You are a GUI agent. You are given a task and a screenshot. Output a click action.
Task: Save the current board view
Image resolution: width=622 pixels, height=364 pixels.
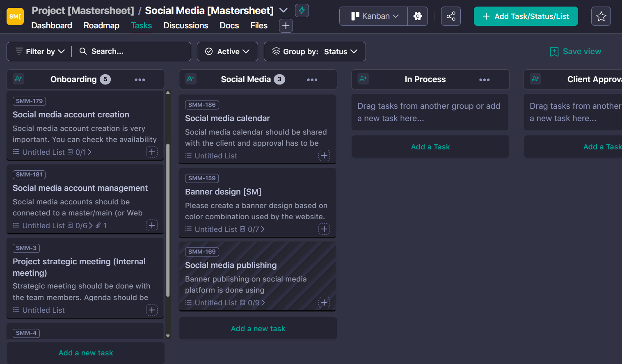point(575,51)
